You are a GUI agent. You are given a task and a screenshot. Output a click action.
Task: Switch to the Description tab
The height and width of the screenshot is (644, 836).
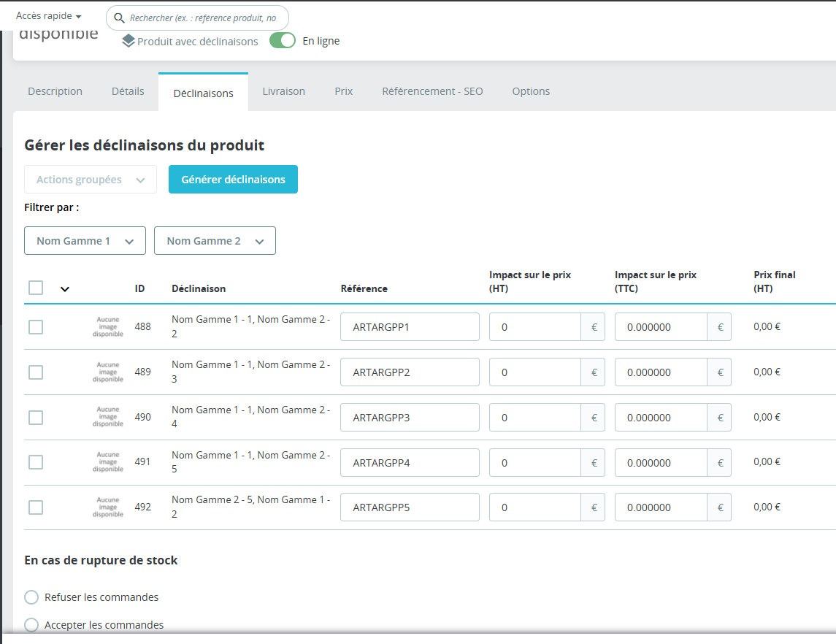55,91
